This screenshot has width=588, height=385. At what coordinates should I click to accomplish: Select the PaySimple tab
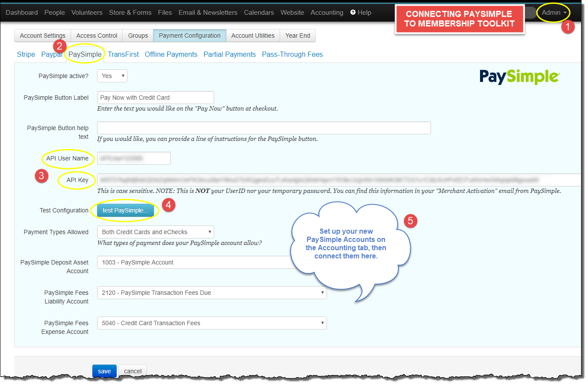[x=85, y=54]
